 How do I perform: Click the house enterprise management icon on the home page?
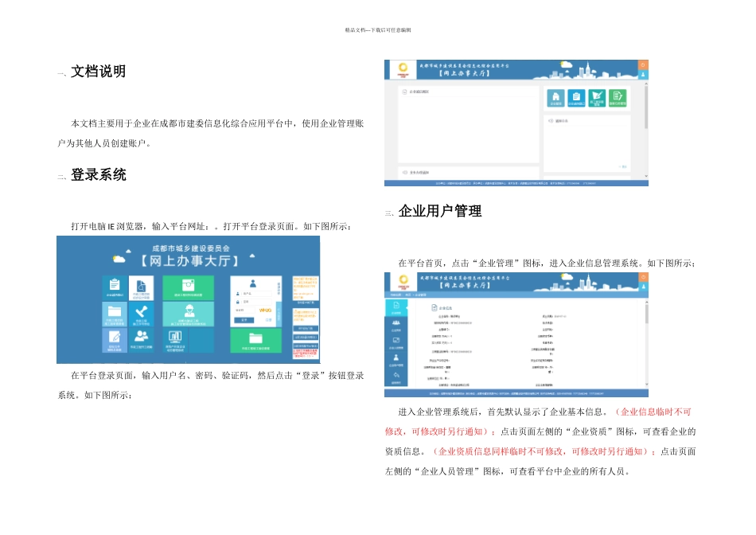coord(556,98)
